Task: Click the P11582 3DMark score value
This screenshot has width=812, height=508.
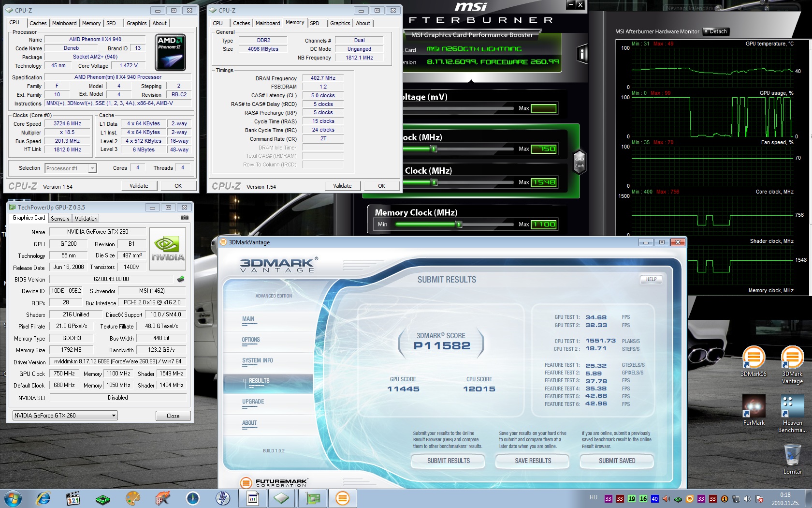Action: [x=442, y=345]
